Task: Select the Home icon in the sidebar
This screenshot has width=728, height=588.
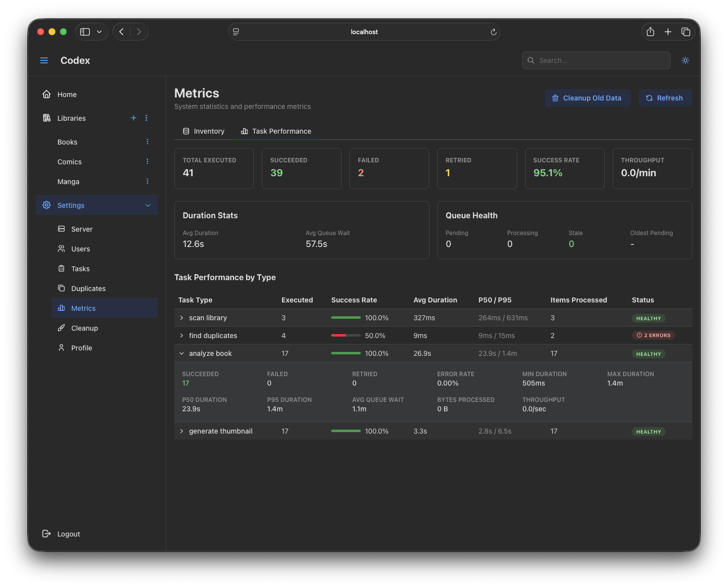Action: [46, 94]
